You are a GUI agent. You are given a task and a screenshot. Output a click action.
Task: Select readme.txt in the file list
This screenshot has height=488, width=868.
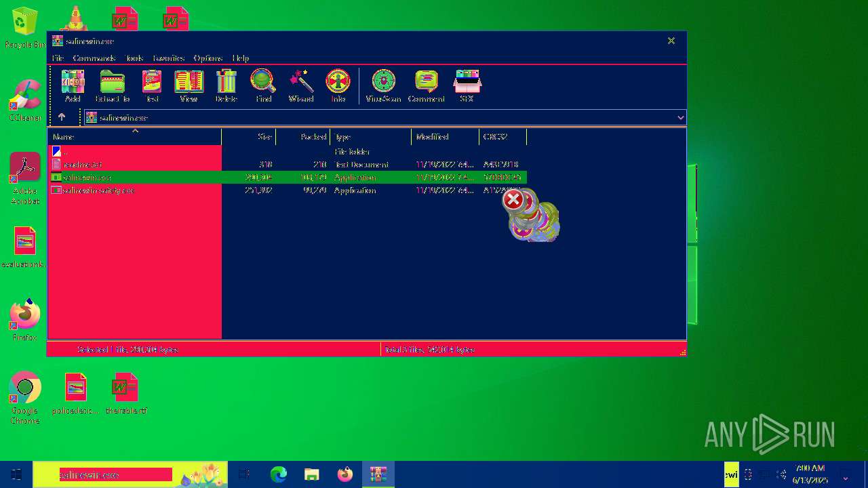pyautogui.click(x=288, y=165)
